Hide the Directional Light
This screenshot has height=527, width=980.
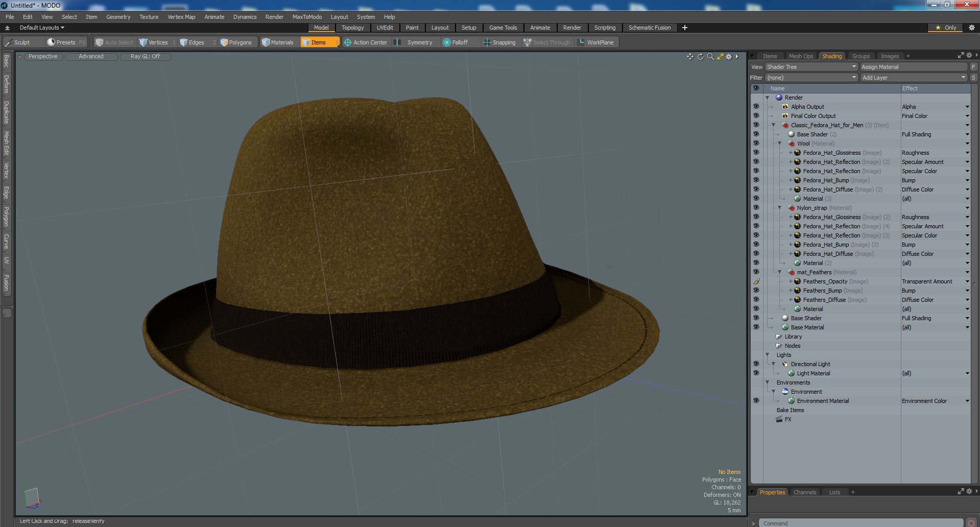pyautogui.click(x=756, y=364)
